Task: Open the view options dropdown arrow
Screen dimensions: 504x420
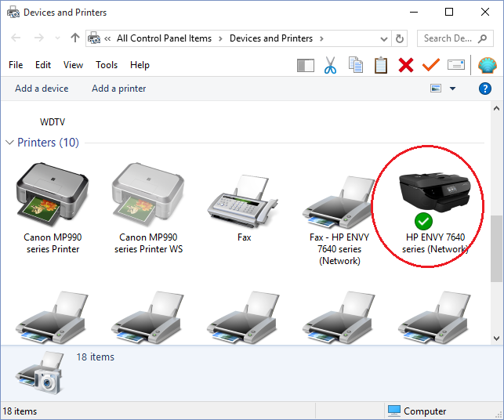Action: 452,89
